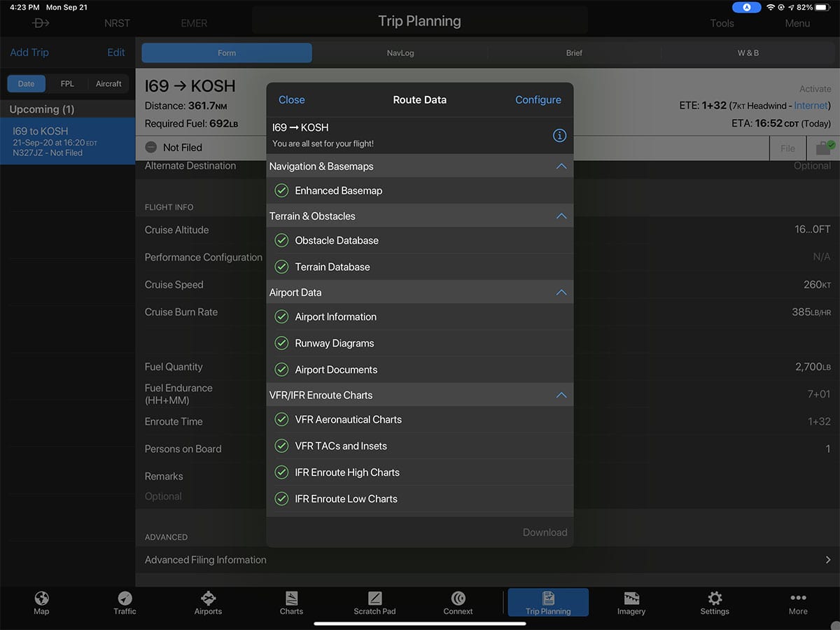
Task: Edit the Fuel Quantity 2,700LB value
Action: (813, 367)
